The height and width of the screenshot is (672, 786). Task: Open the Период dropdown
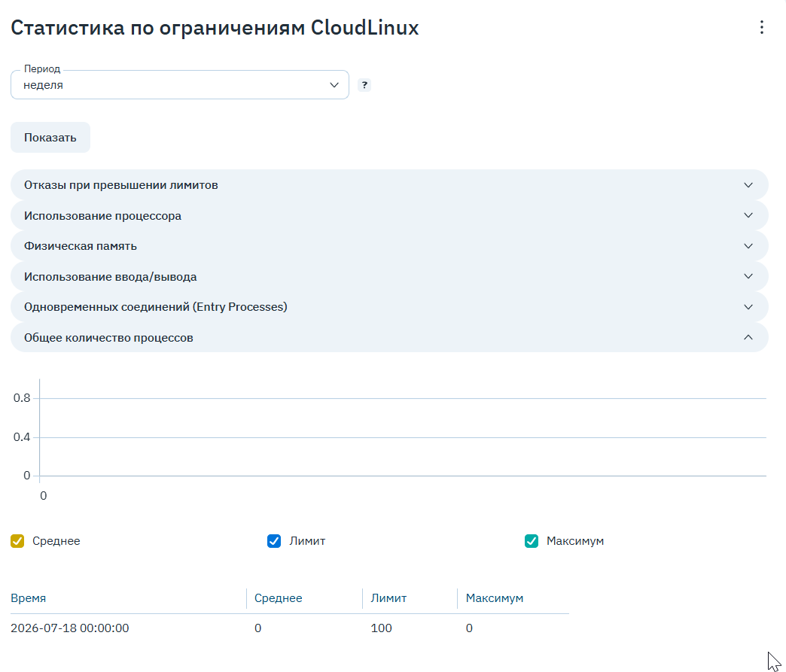(x=179, y=85)
